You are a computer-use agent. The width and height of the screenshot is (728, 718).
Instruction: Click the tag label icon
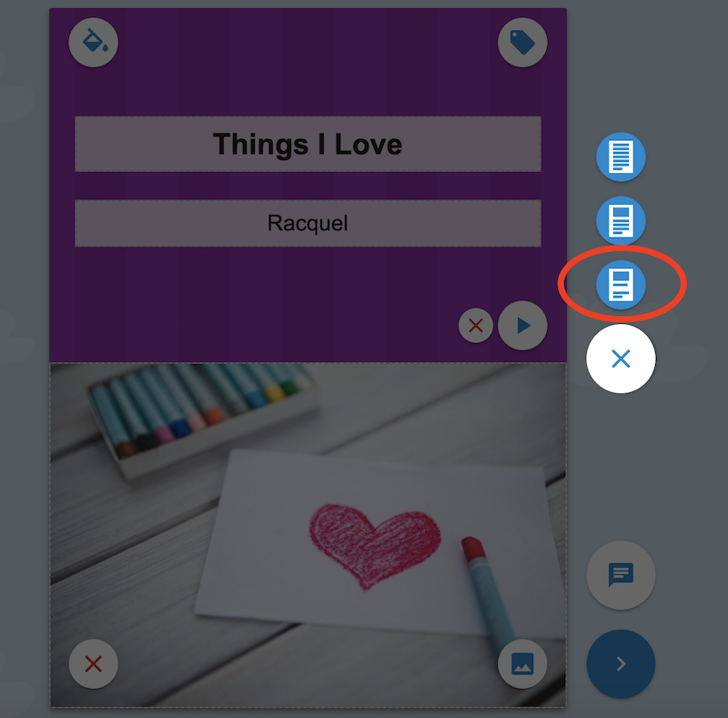522,42
